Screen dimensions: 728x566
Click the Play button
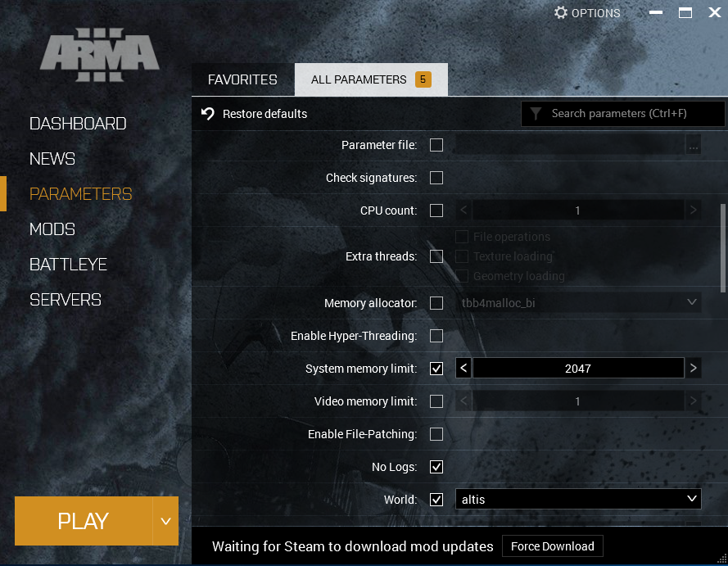tap(84, 521)
